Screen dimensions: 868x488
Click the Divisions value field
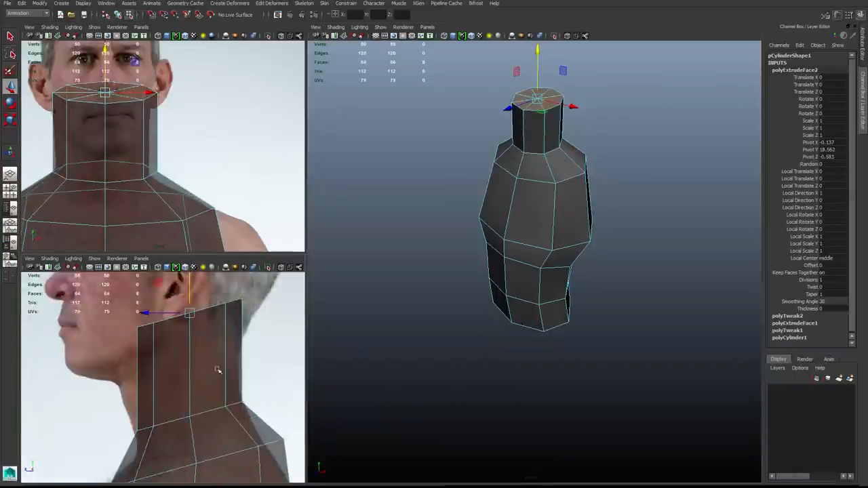pos(835,280)
